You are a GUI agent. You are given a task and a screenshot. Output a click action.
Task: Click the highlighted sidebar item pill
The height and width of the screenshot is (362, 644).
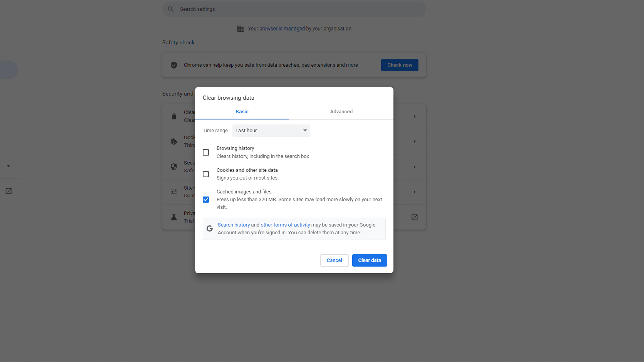point(9,70)
